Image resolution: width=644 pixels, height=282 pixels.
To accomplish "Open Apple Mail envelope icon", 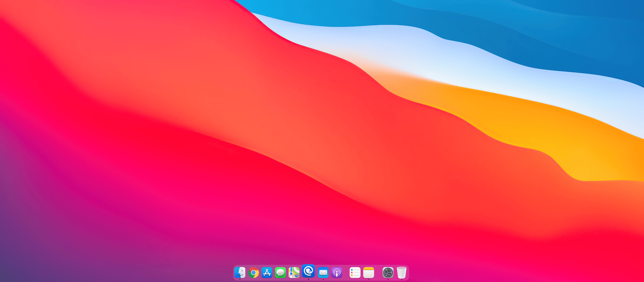I will tap(323, 272).
